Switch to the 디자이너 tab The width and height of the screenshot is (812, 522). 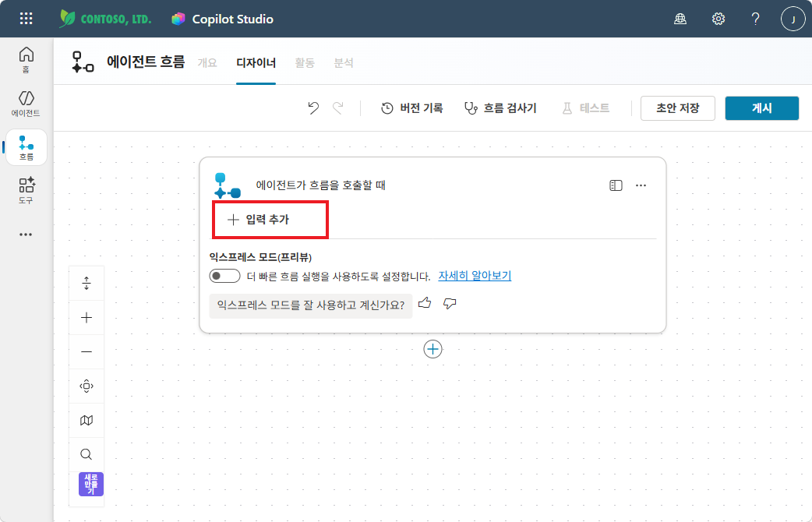point(256,62)
